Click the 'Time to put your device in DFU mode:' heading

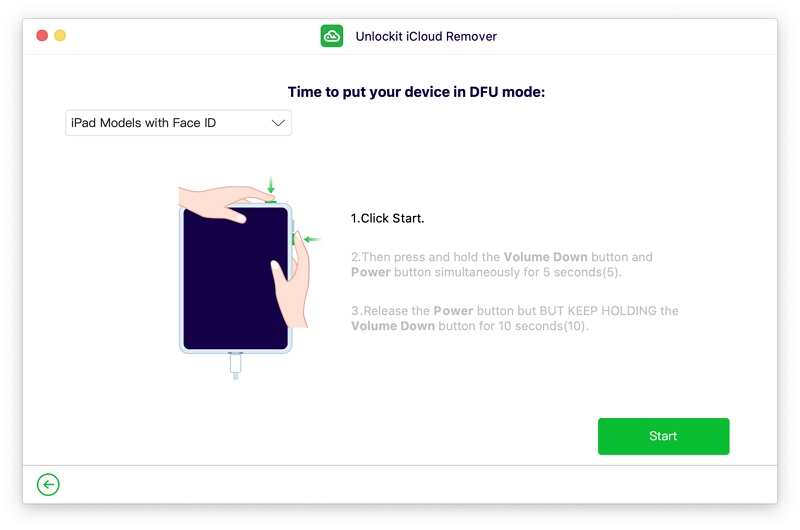[416, 92]
